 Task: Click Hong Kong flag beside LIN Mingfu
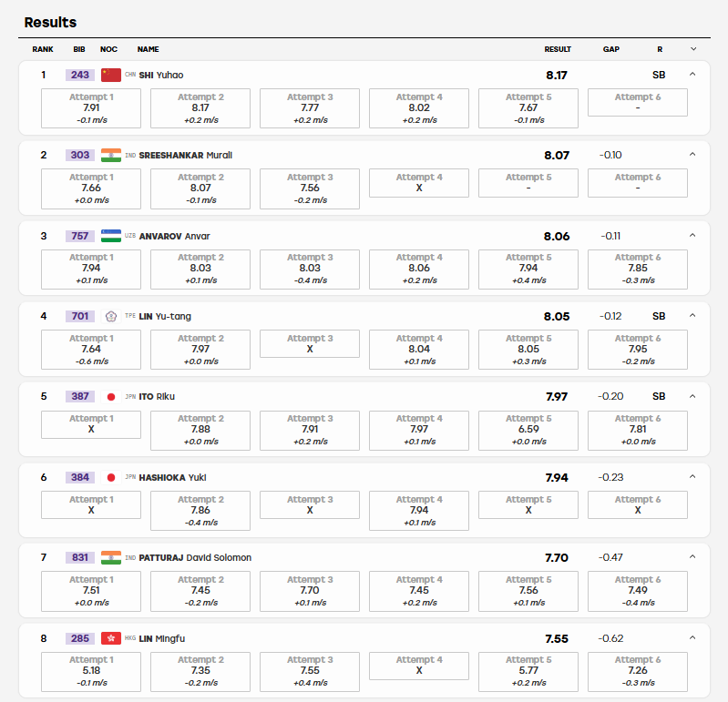pyautogui.click(x=111, y=638)
